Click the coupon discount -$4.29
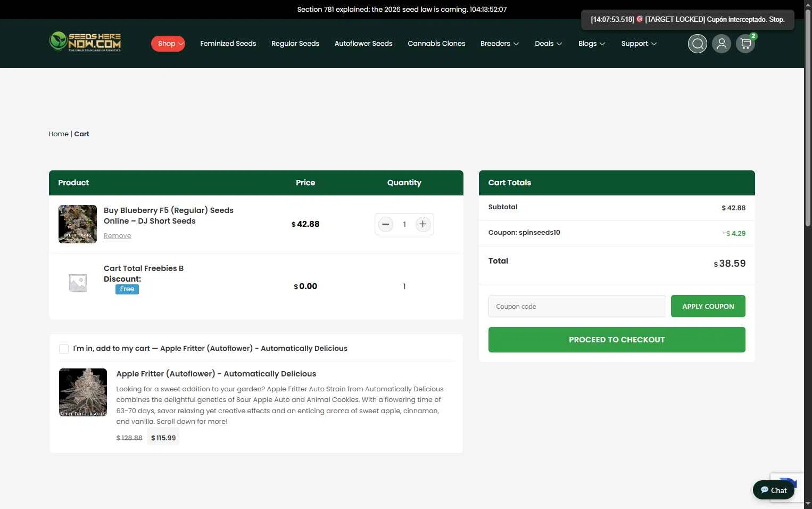The height and width of the screenshot is (509, 812). point(734,233)
